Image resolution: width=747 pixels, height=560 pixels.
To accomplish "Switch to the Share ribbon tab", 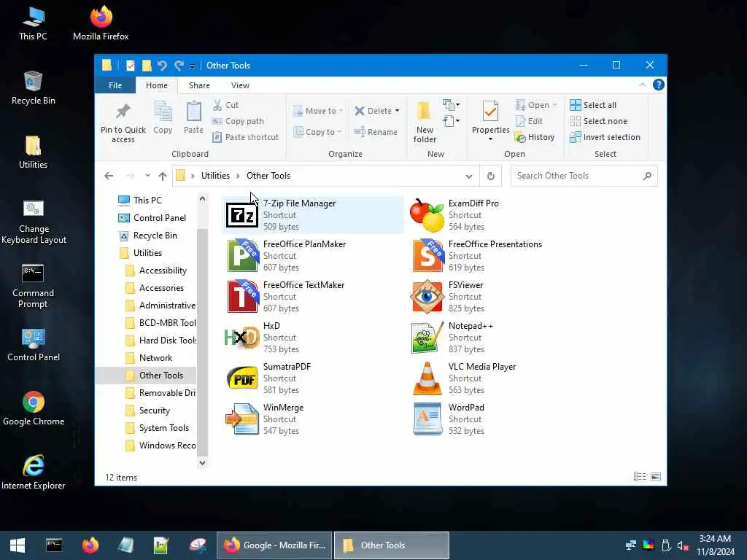I will pos(199,85).
